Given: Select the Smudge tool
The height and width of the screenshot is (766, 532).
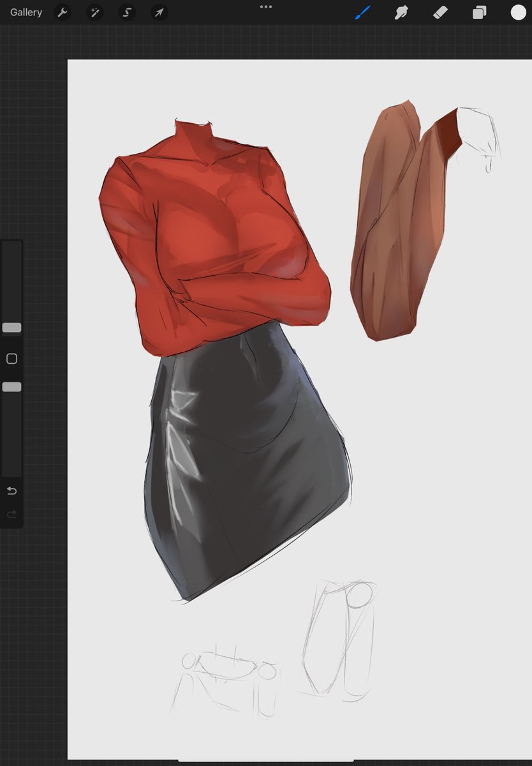Looking at the screenshot, I should coord(401,12).
